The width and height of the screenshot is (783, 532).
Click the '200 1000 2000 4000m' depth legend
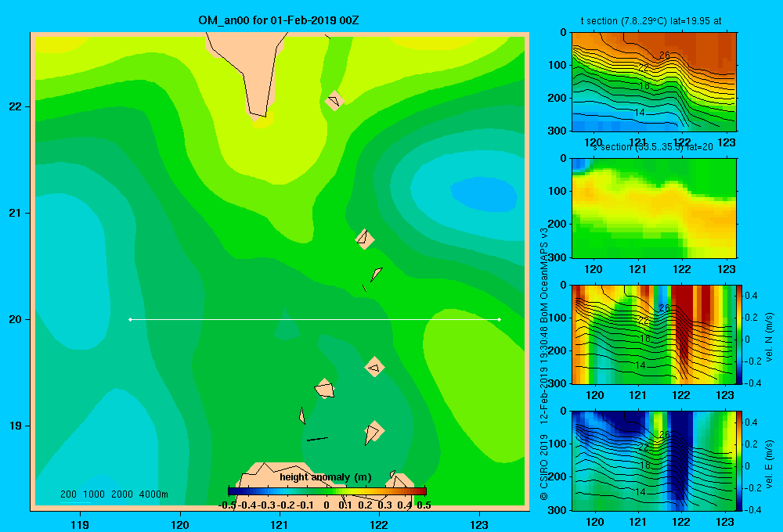click(114, 494)
